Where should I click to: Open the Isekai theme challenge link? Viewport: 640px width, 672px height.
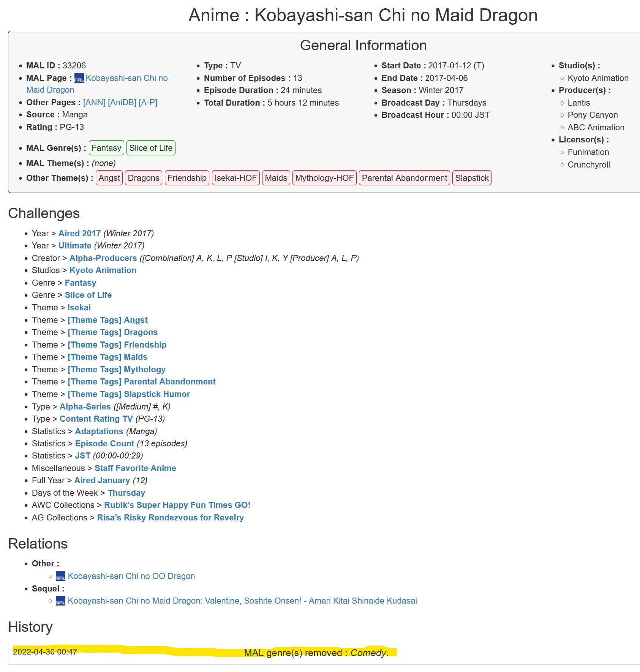coord(79,308)
